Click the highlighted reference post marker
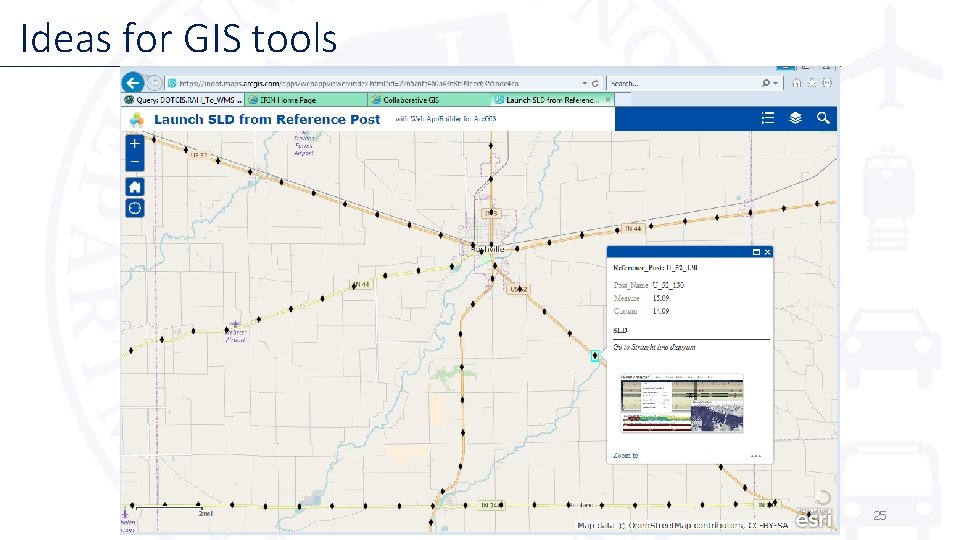The image size is (960, 540). [594, 356]
